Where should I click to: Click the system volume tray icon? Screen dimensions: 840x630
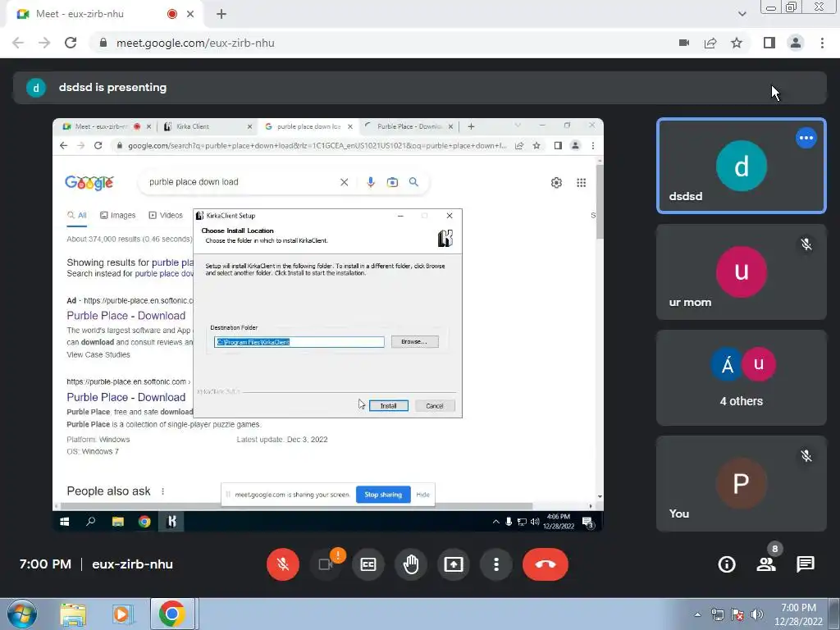(756, 614)
